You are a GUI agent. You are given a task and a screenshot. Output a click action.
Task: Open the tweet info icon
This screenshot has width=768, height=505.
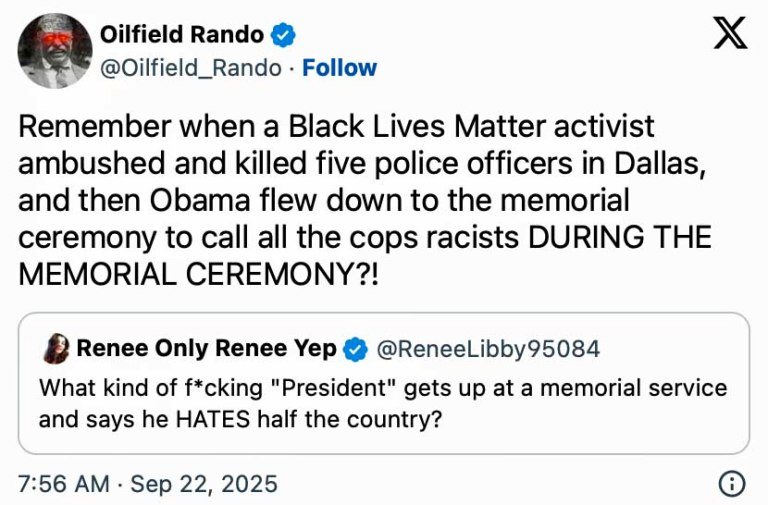pos(732,485)
